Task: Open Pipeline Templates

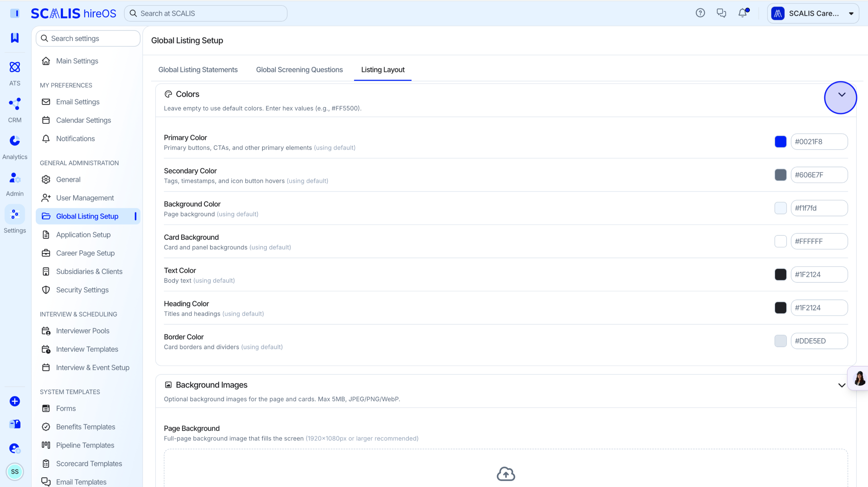Action: (x=88, y=445)
